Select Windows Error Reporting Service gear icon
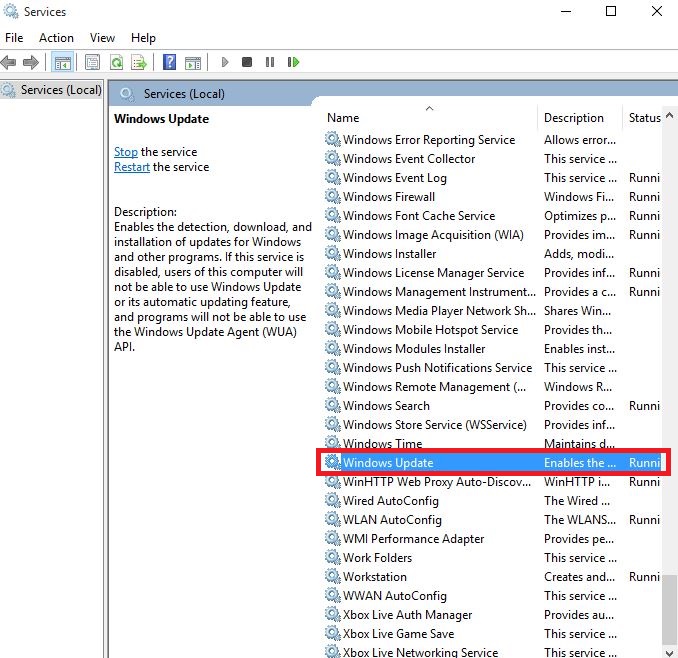Screen dimensions: 678x658 click(x=333, y=139)
